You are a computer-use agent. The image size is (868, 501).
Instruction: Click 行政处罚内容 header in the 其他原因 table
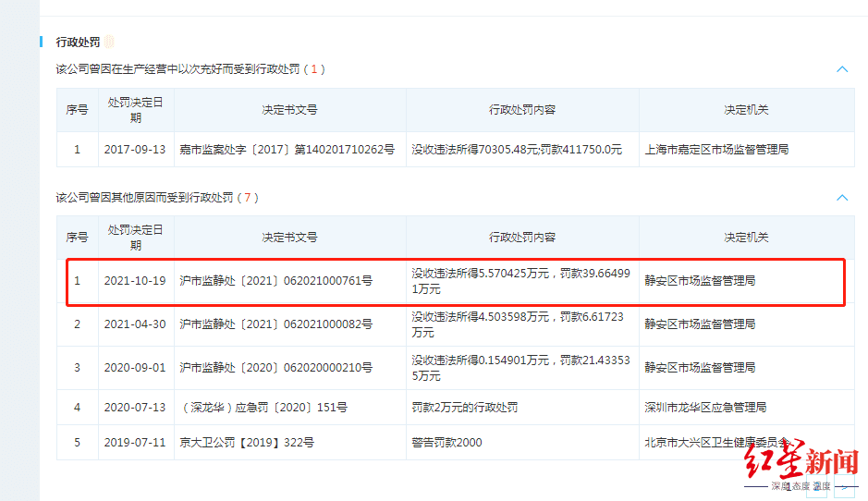point(522,238)
